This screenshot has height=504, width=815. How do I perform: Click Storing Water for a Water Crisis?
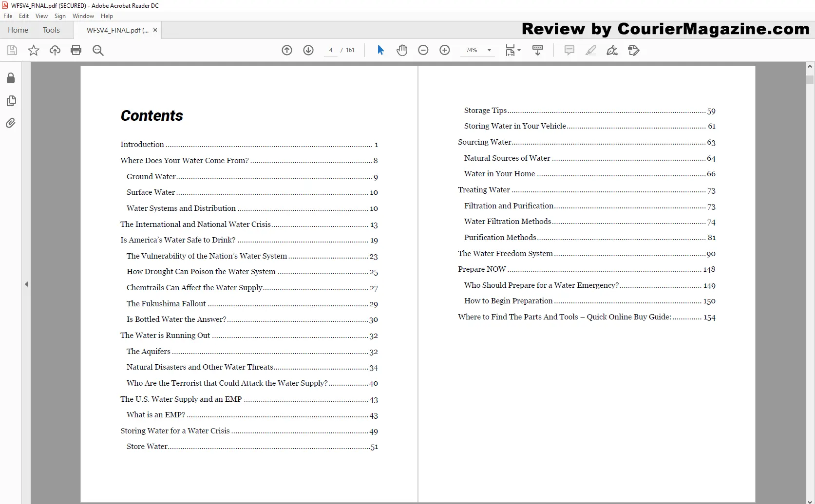(249, 431)
